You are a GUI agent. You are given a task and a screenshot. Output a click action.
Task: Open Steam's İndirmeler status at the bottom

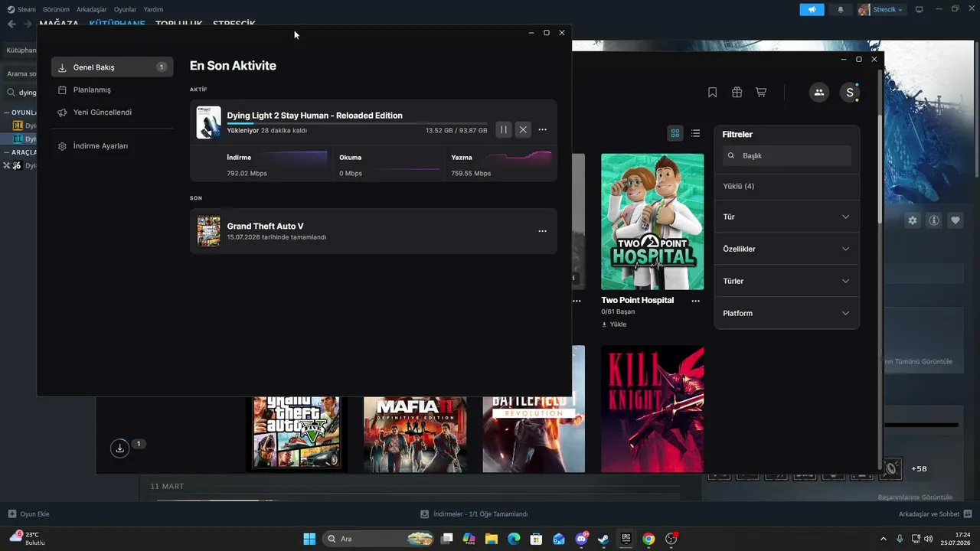tap(474, 514)
